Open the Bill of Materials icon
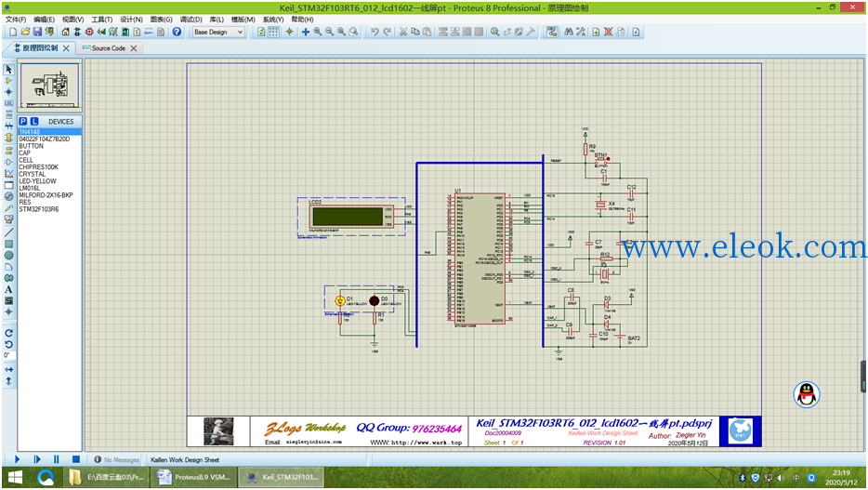Viewport: 868px width, 490px height. coord(137,33)
